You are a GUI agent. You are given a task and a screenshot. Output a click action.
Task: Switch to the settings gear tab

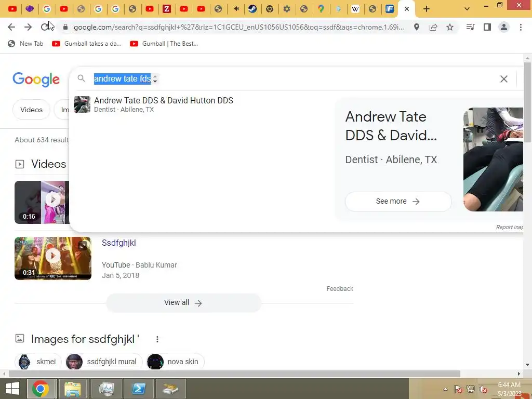click(287, 9)
